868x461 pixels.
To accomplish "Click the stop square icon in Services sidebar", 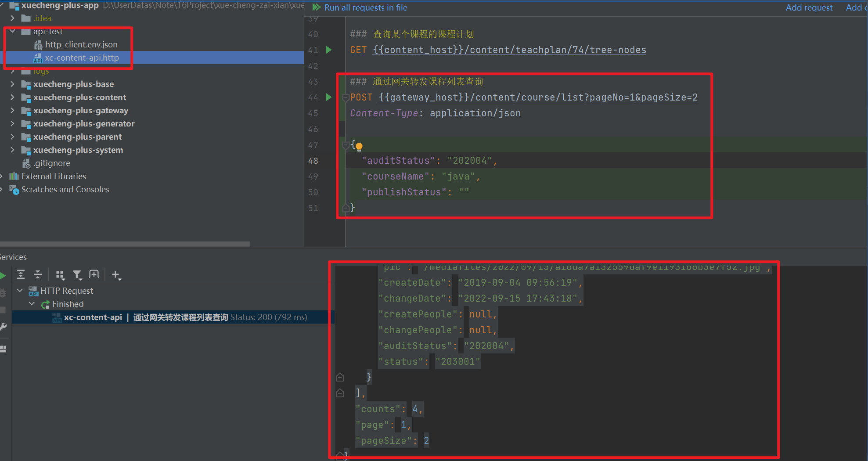I will coord(3,310).
